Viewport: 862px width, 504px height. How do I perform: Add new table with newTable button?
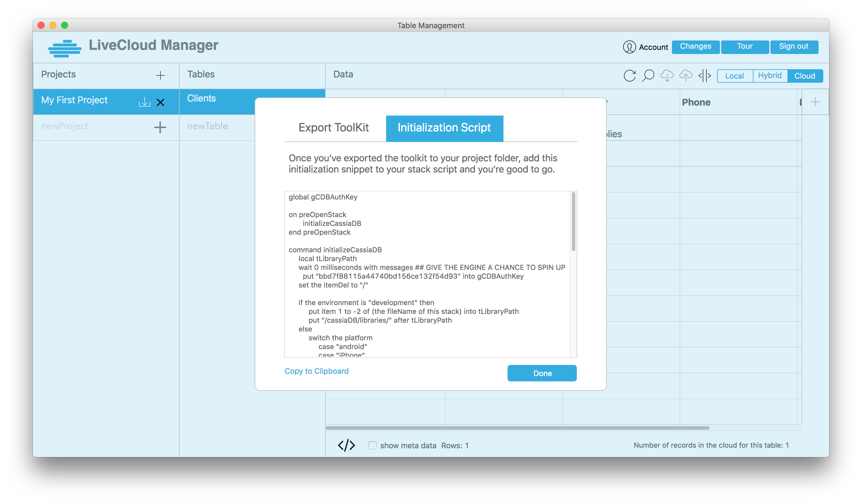point(208,126)
